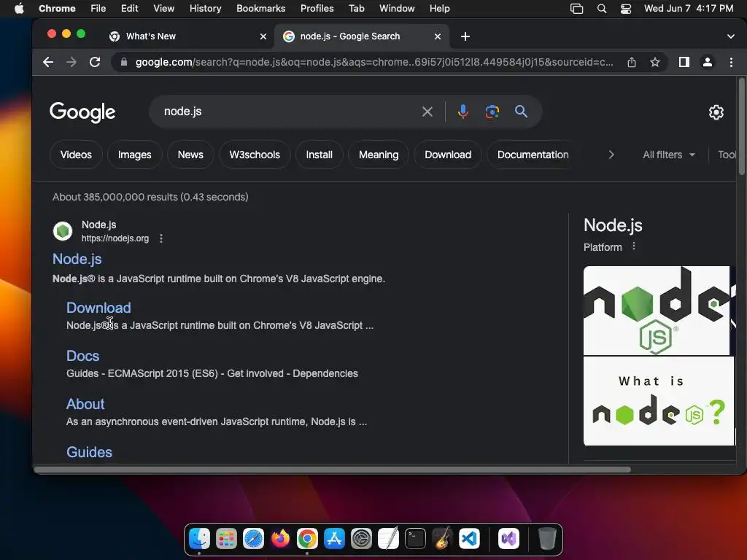The height and width of the screenshot is (560, 747).
Task: Open the three-dot menu beside nodejs.org
Action: [x=161, y=238]
